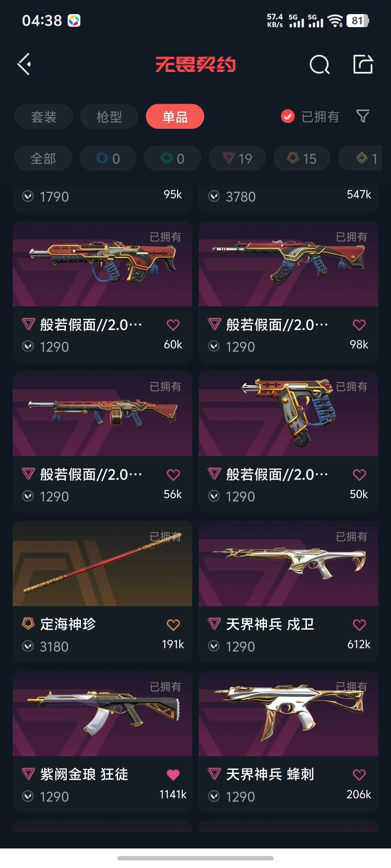Open the search magnifier icon

click(319, 65)
